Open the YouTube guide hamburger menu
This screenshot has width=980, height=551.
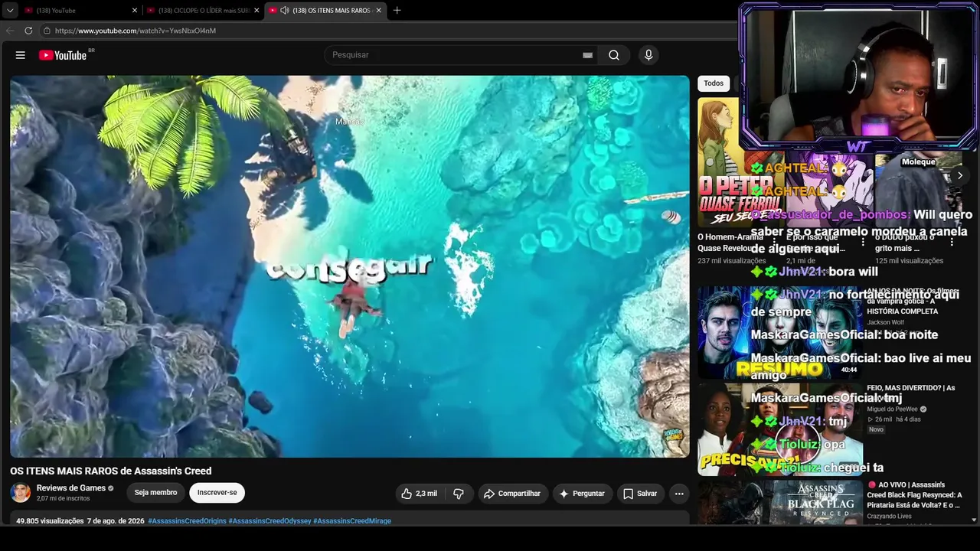tap(21, 55)
